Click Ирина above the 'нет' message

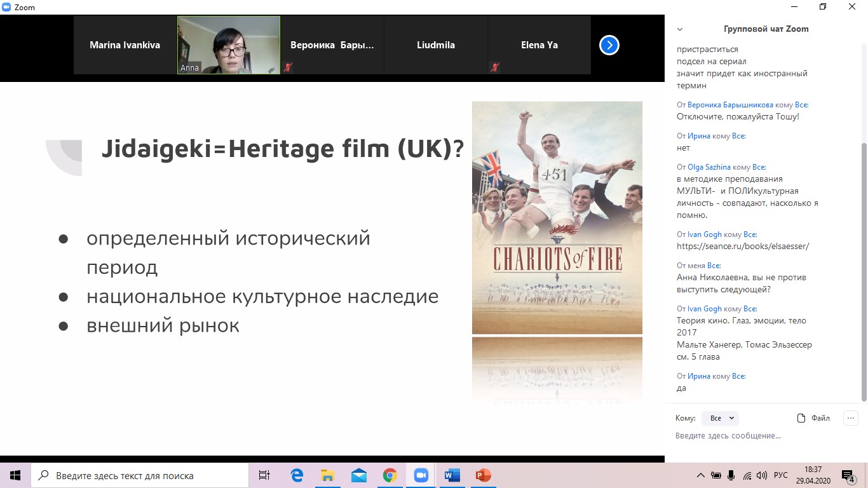[699, 136]
